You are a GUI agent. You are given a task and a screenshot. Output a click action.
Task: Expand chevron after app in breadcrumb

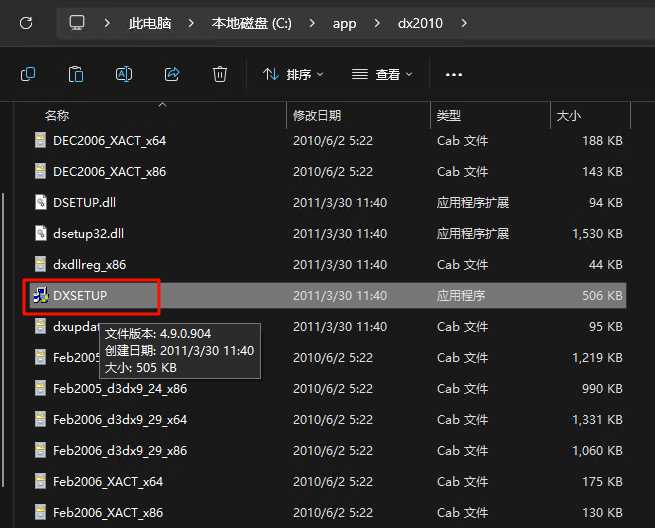(x=377, y=23)
